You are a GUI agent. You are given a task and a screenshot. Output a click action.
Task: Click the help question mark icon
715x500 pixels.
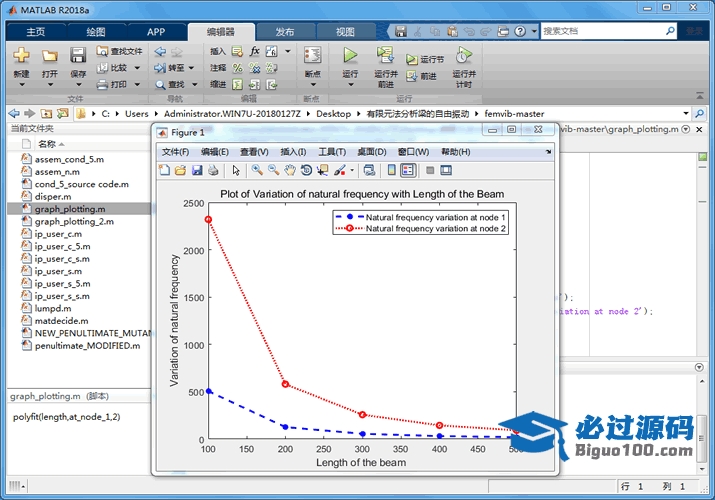520,31
